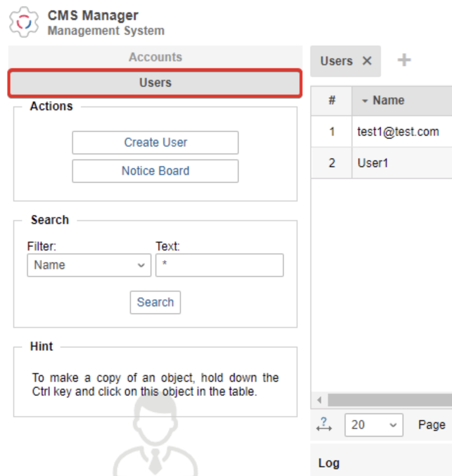Open the Filter dropdown set to Name
452x476 pixels.
click(x=89, y=265)
